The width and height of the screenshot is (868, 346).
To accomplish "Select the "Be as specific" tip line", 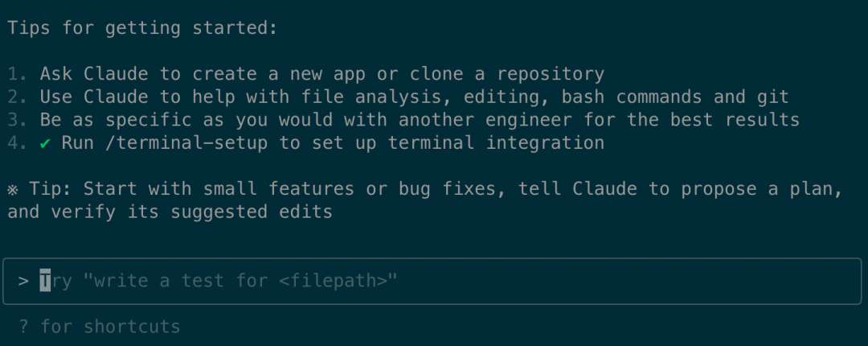I will coord(420,120).
